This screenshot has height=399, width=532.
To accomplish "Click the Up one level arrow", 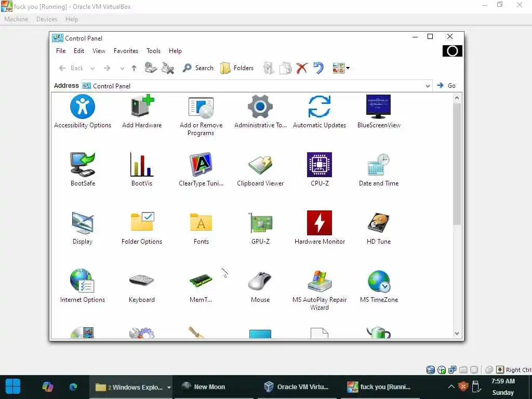I will tap(134, 68).
